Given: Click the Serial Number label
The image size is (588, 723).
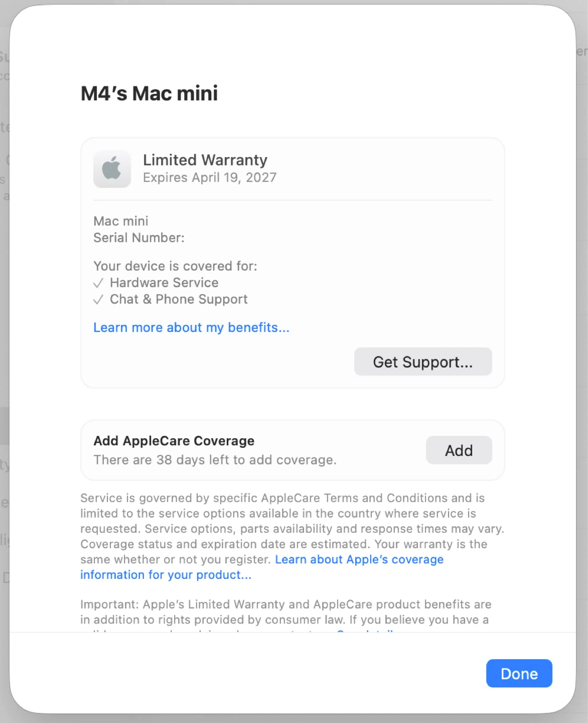Looking at the screenshot, I should (x=139, y=237).
